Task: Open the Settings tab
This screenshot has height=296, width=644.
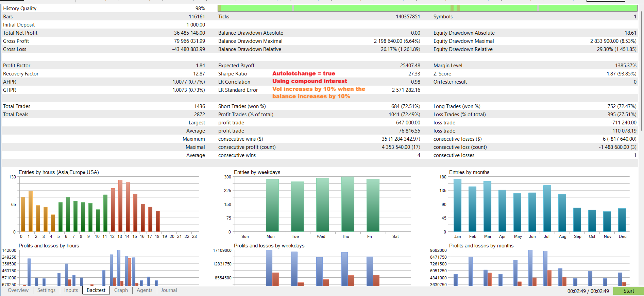Action: 46,290
